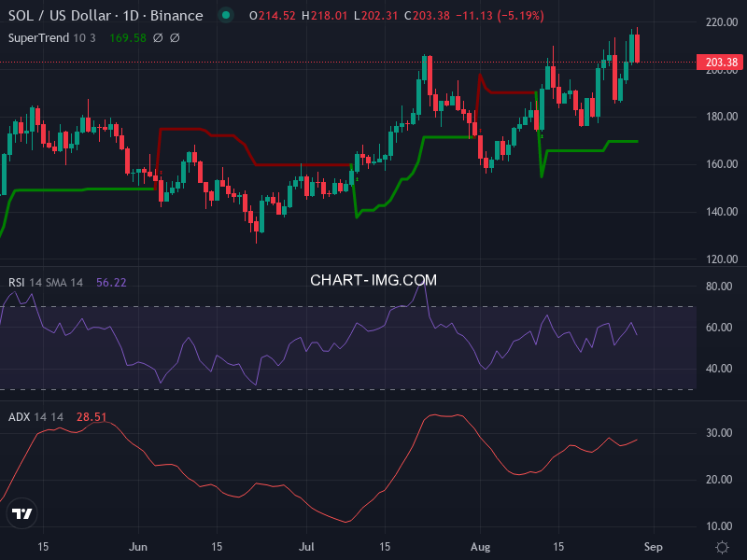Select the red 203.38 current price tag
This screenshot has width=747, height=560.
coord(721,63)
